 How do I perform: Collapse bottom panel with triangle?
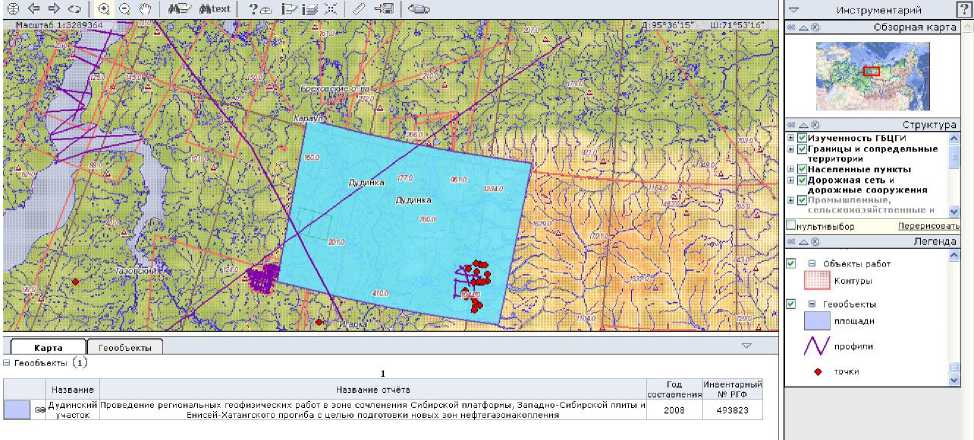[747, 345]
